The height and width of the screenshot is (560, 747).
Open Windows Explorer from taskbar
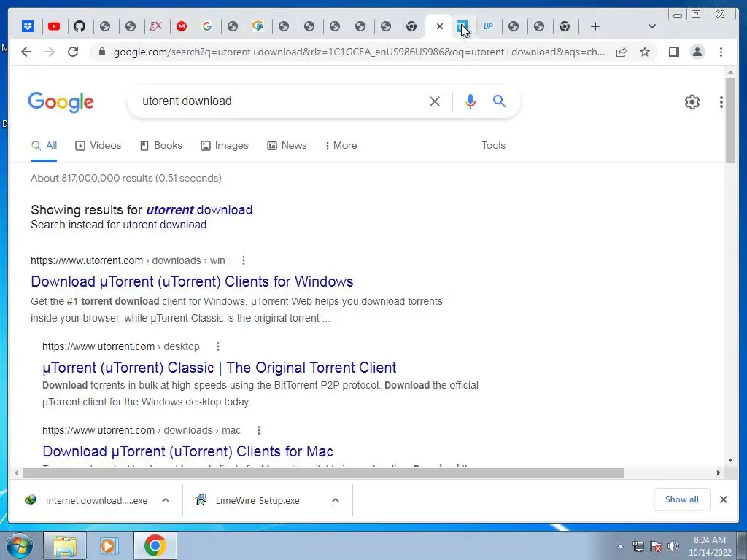[65, 545]
